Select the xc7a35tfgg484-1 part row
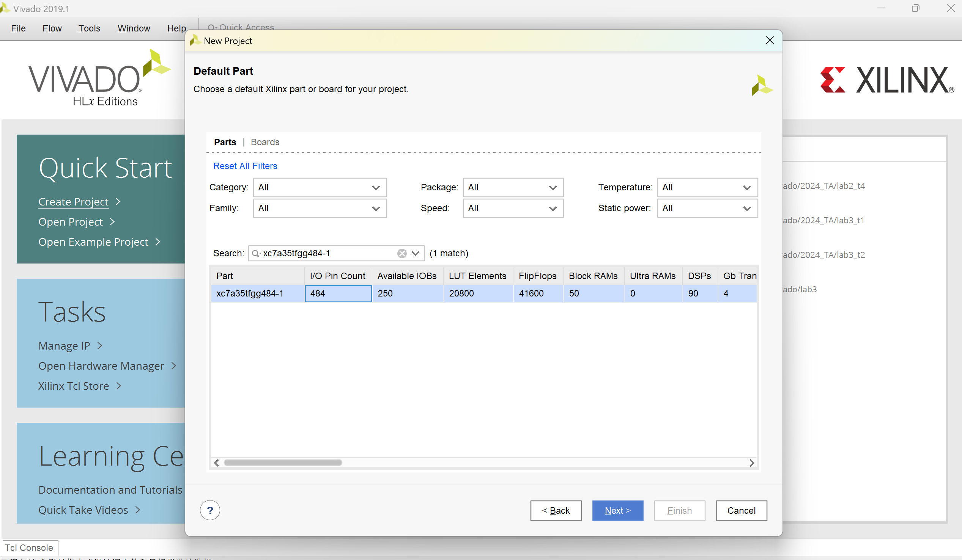Screen dimensions: 962x560 (250, 293)
